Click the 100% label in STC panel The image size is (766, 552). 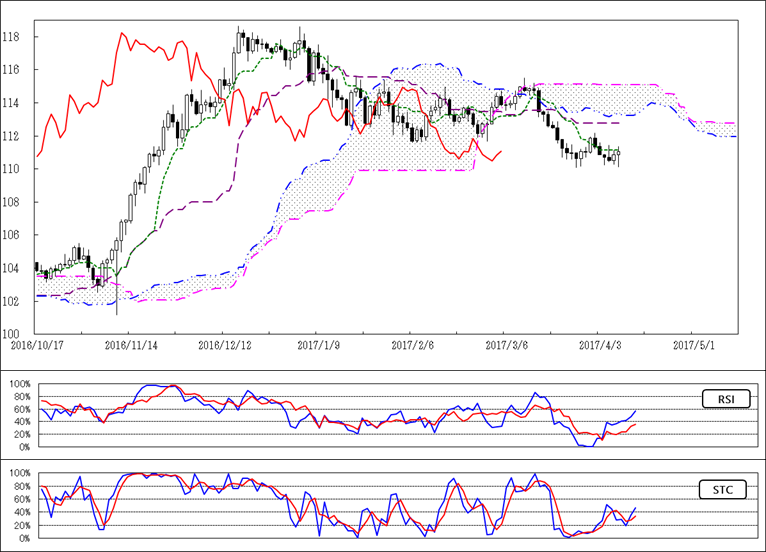(x=18, y=474)
